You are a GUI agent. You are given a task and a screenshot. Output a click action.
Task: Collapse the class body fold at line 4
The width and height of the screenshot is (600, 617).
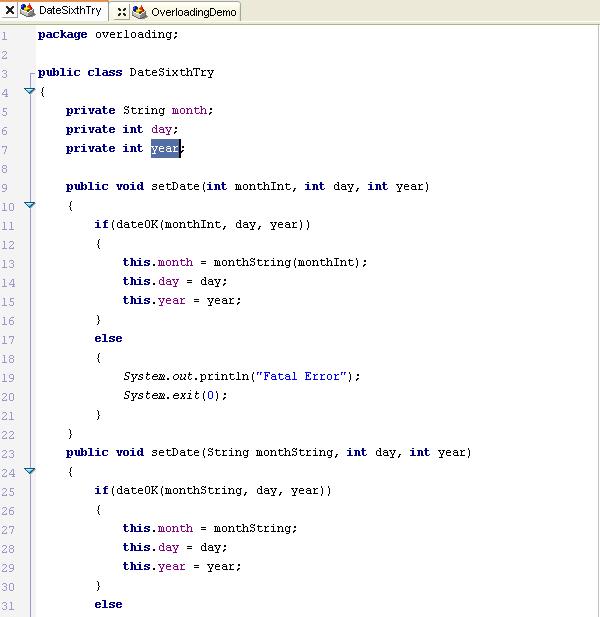tap(30, 91)
